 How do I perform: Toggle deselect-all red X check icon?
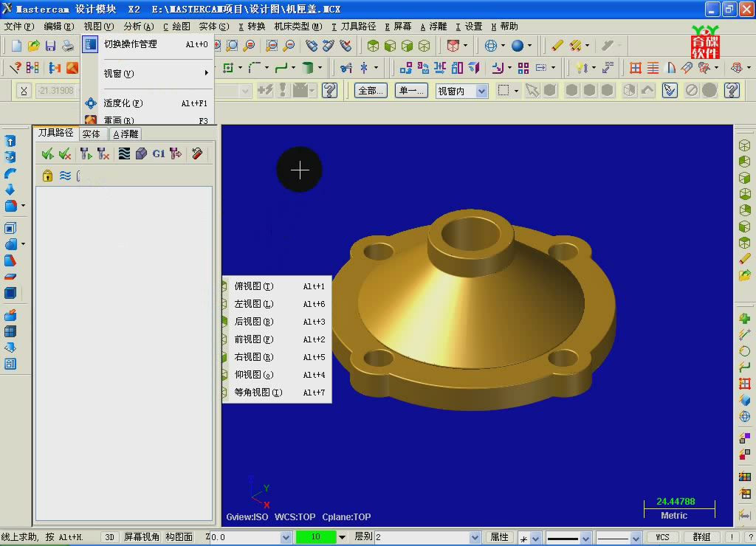pyautogui.click(x=65, y=153)
